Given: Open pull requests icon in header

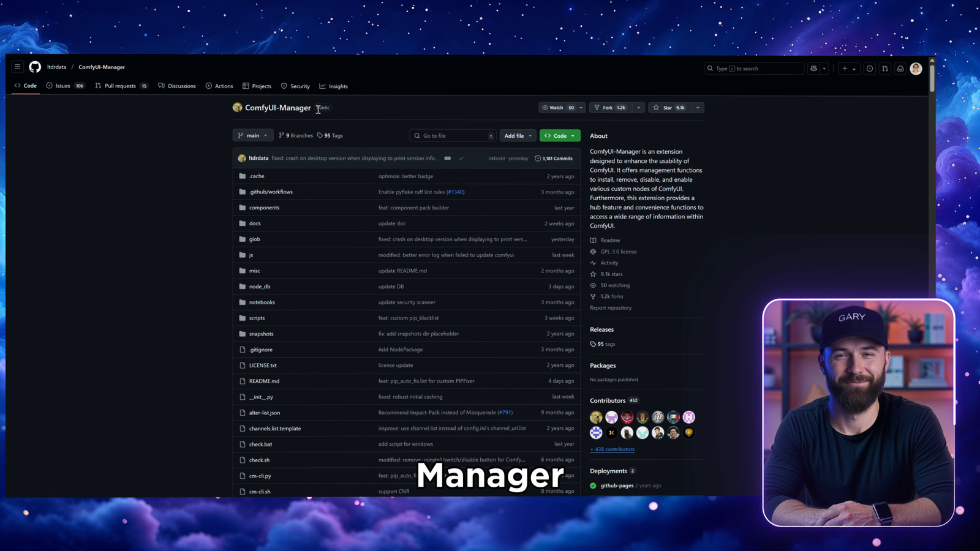Looking at the screenshot, I should 885,69.
